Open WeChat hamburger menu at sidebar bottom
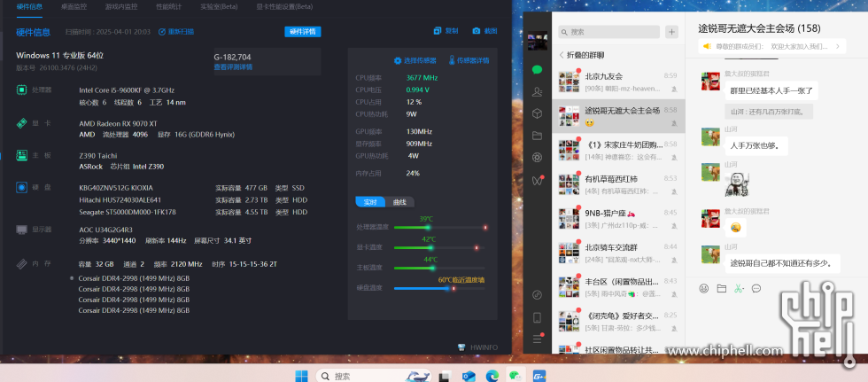The image size is (868, 382). (x=537, y=339)
